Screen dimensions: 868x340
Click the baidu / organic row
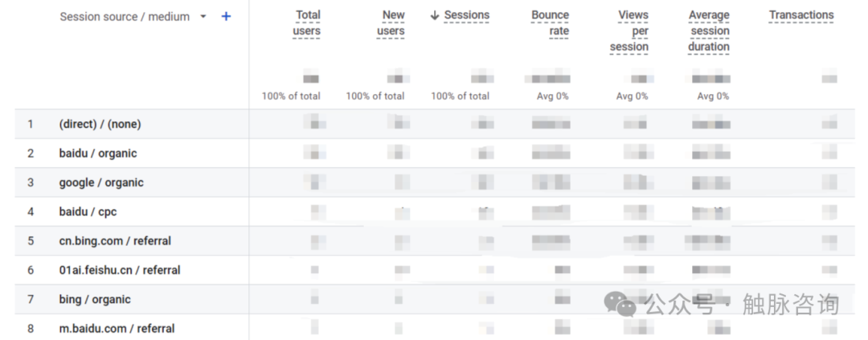(x=98, y=153)
